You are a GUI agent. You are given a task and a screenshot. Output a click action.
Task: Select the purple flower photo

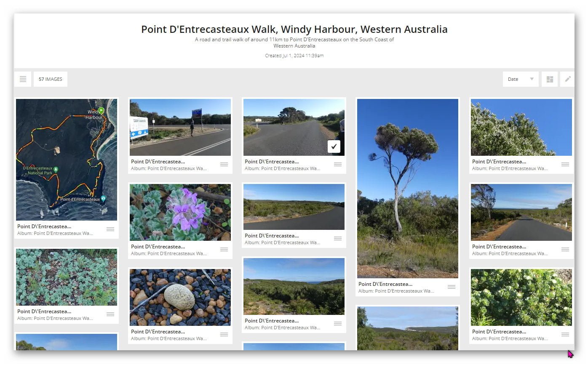[x=180, y=212]
